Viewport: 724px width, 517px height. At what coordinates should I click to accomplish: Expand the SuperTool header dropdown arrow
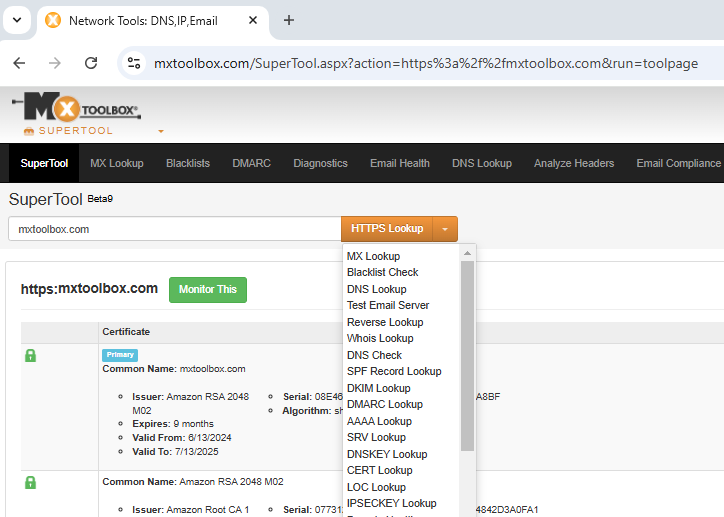pyautogui.click(x=161, y=132)
